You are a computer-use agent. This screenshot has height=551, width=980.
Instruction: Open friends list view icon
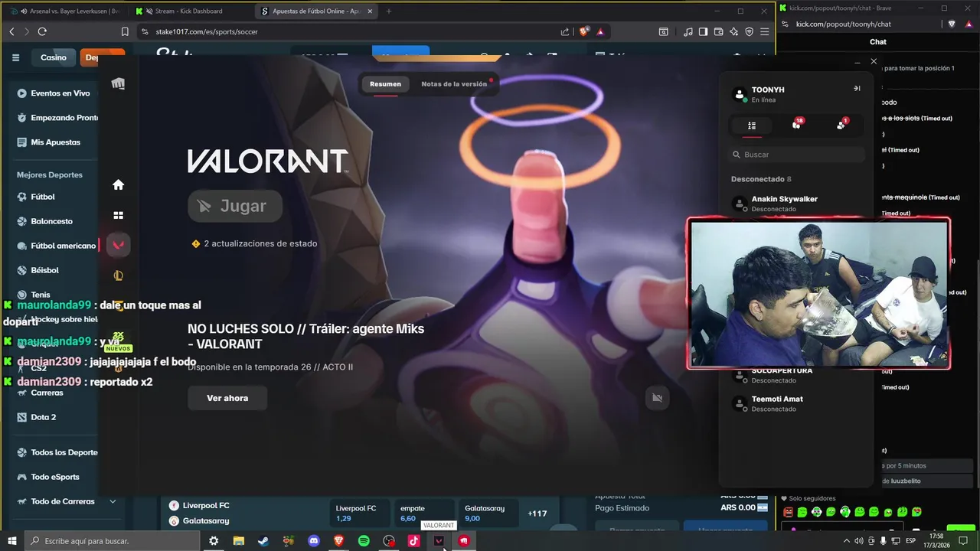(752, 126)
